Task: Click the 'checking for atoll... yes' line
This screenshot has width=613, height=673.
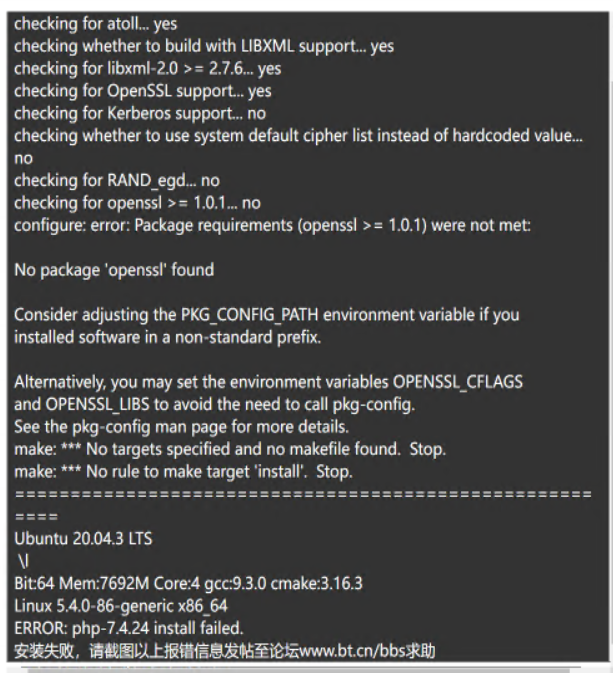Action: point(95,24)
